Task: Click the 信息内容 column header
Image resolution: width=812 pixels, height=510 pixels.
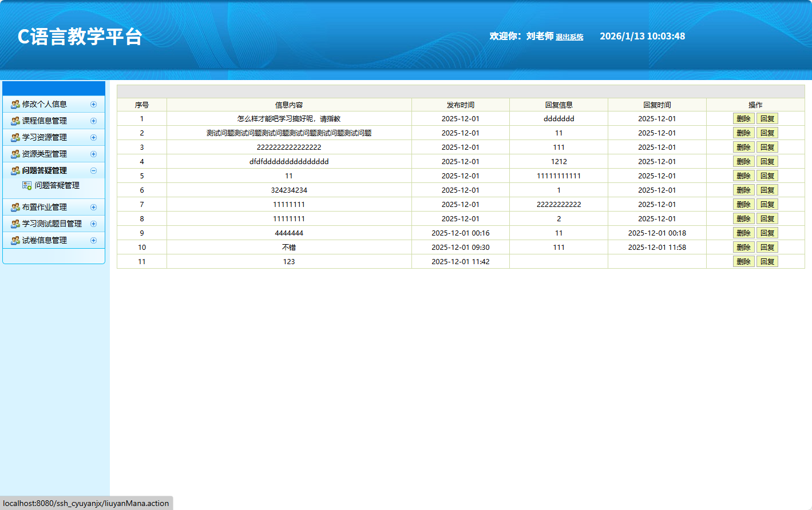Action: pyautogui.click(x=289, y=105)
